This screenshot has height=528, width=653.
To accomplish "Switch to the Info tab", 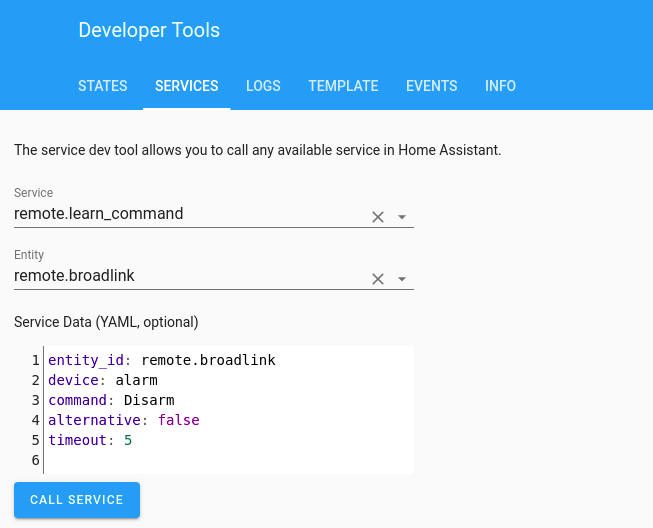I will click(x=500, y=86).
